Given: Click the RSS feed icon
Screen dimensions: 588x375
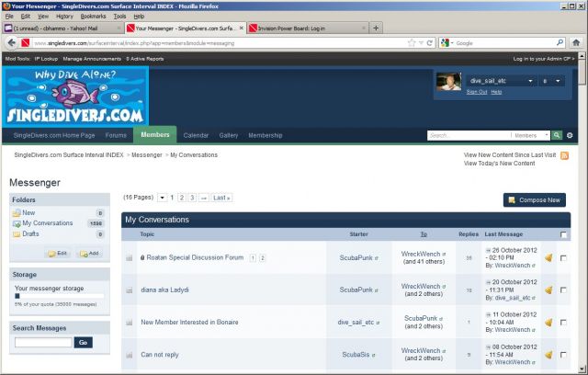Looking at the screenshot, I should tap(564, 155).
